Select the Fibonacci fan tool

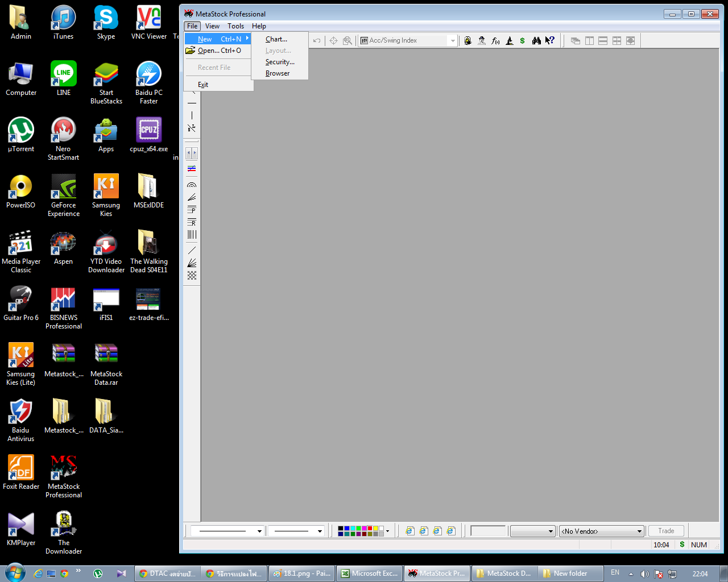pyautogui.click(x=192, y=197)
